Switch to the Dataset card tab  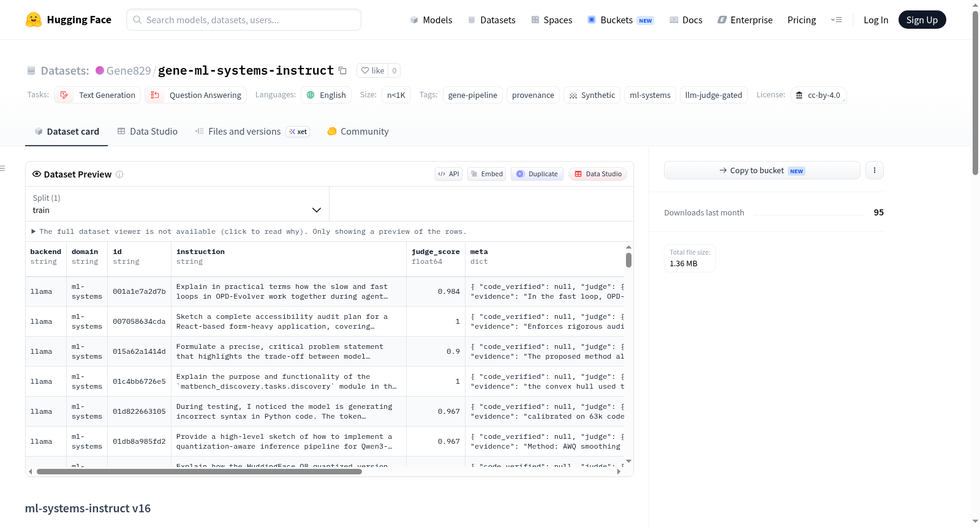point(67,132)
